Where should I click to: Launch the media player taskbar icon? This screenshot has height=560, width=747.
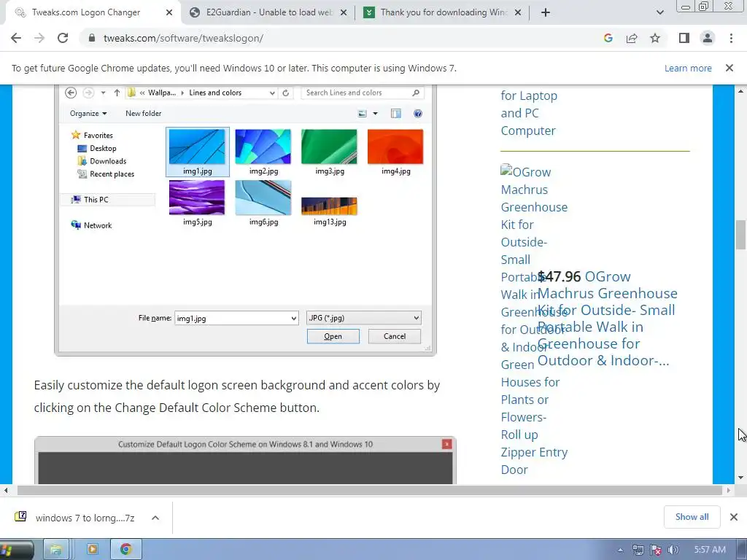pyautogui.click(x=92, y=550)
